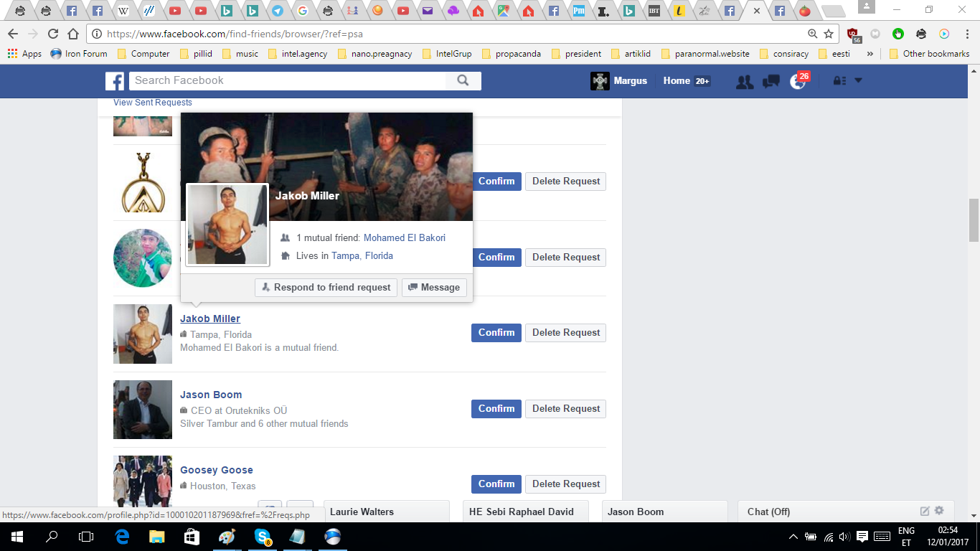View site information icon in address bar
The height and width of the screenshot is (551, 980).
[x=97, y=34]
